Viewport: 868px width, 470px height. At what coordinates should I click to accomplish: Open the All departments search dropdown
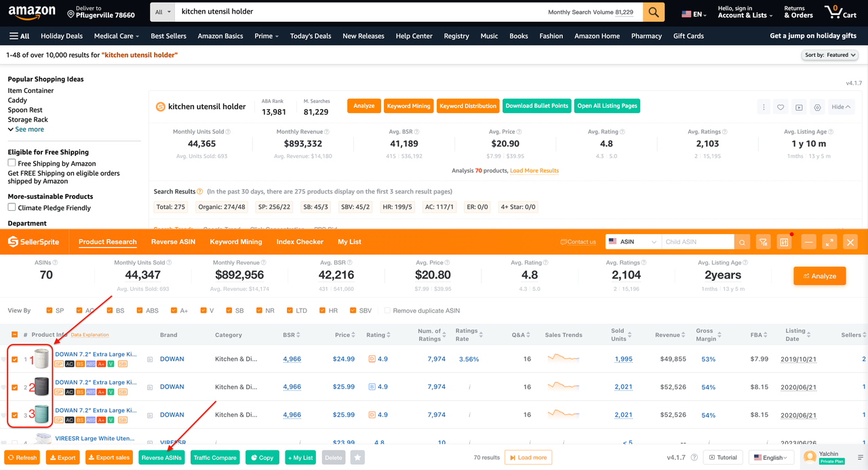(x=163, y=12)
